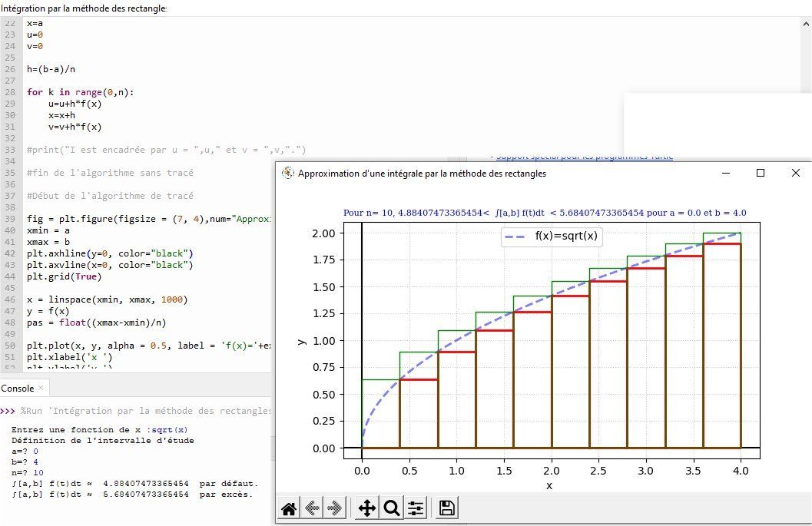This screenshot has height=526, width=812.
Task: Open the Support spécial programmes Turtle link
Action: point(584,157)
